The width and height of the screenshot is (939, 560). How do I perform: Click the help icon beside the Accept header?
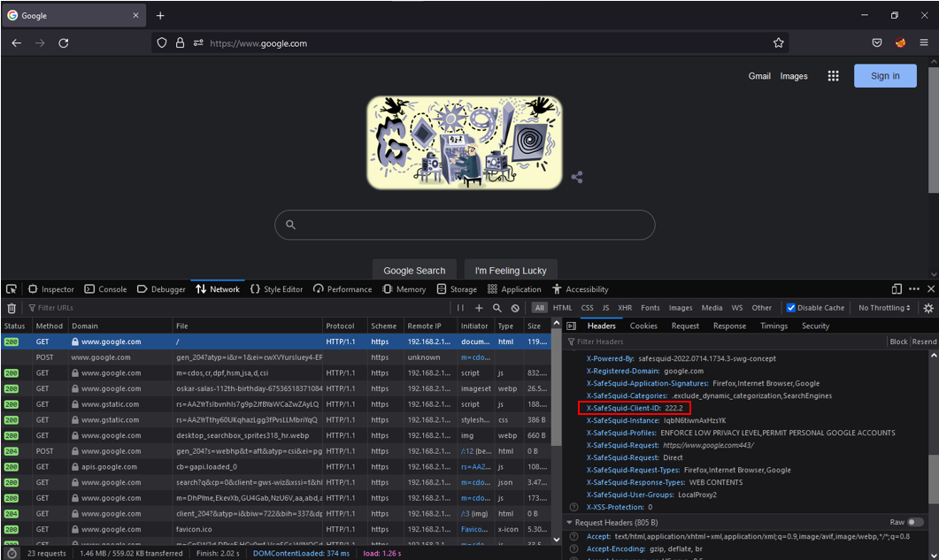[573, 537]
